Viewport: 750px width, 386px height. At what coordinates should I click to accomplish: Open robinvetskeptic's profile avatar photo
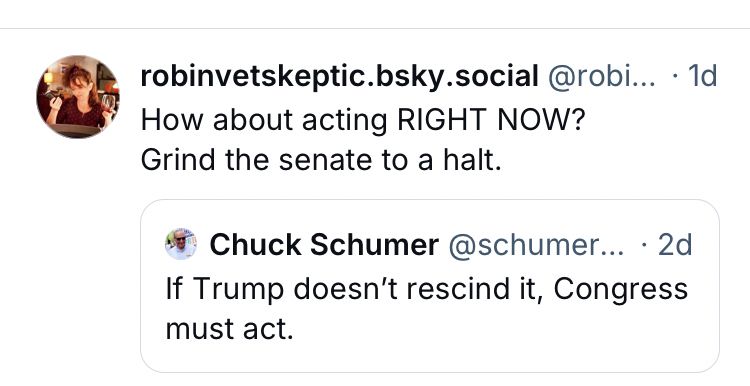[x=78, y=97]
